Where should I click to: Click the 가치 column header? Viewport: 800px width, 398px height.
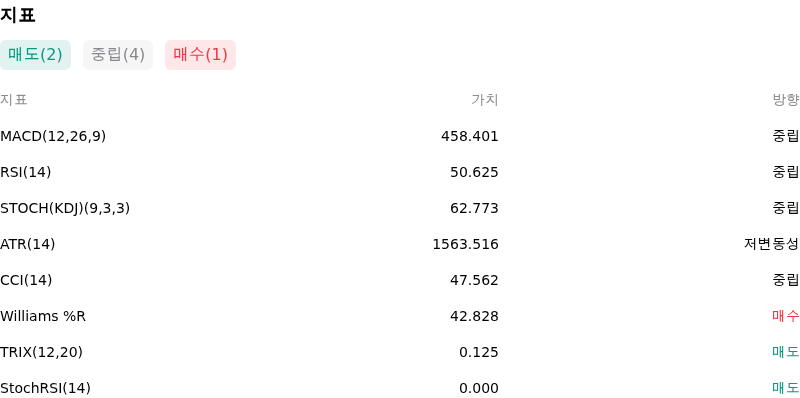click(485, 100)
